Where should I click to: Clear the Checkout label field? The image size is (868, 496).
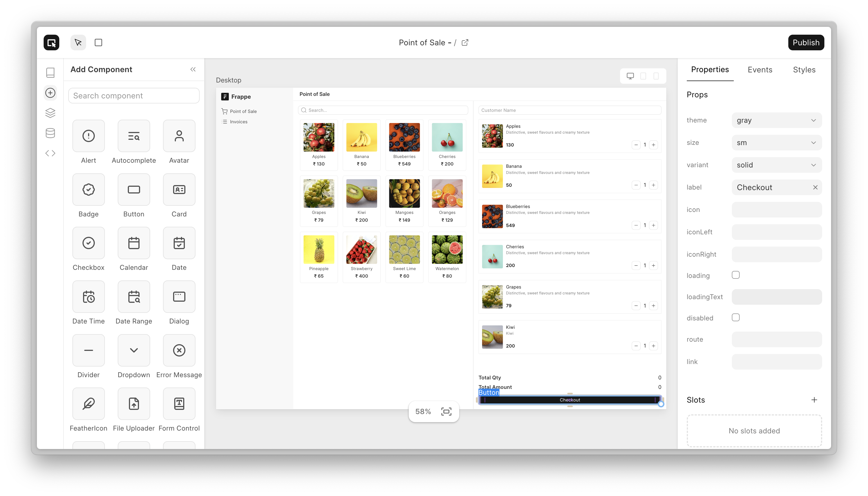tap(815, 187)
